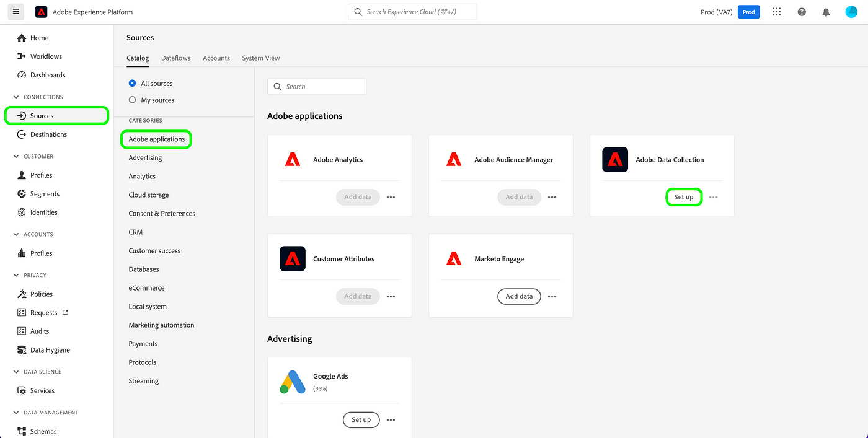868x438 pixels.
Task: Click the Policies pencil icon
Action: coord(22,294)
